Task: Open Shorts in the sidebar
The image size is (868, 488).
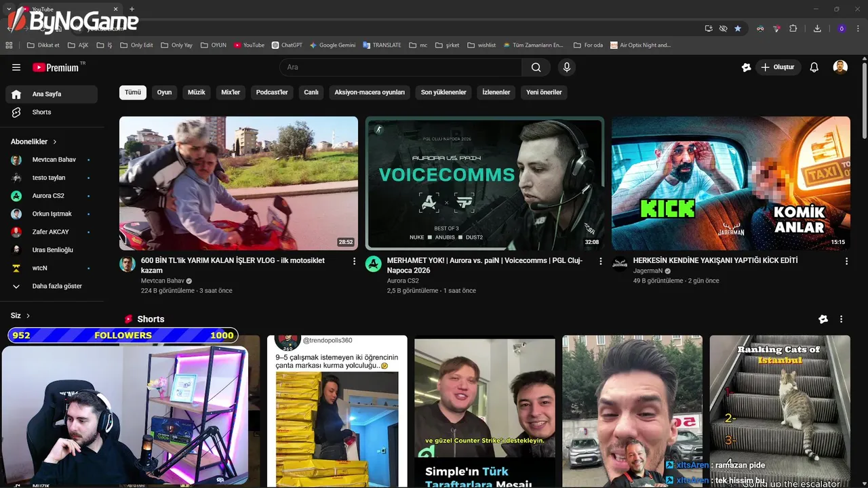Action: point(52,112)
